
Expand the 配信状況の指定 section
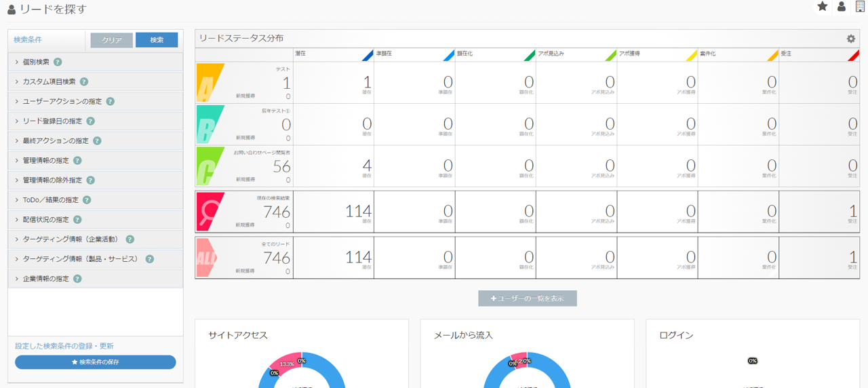click(x=96, y=220)
